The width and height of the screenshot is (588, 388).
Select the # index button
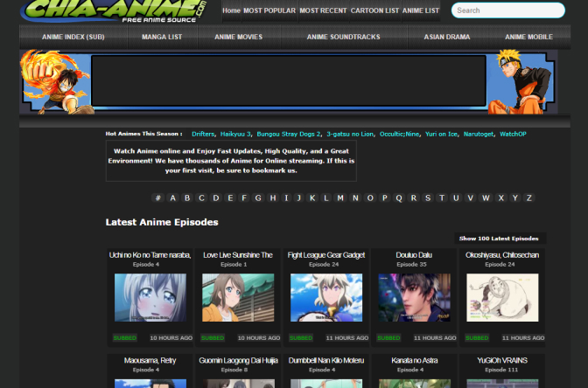coord(158,197)
